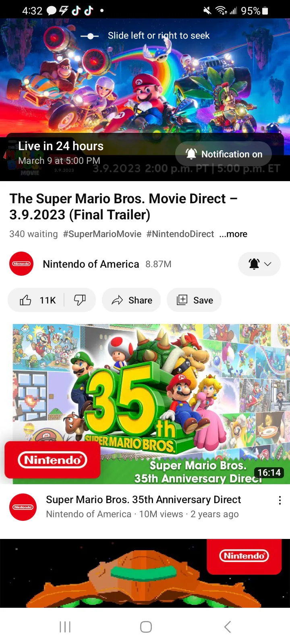Open the #SuperMarioMovie hashtag

coord(102,234)
